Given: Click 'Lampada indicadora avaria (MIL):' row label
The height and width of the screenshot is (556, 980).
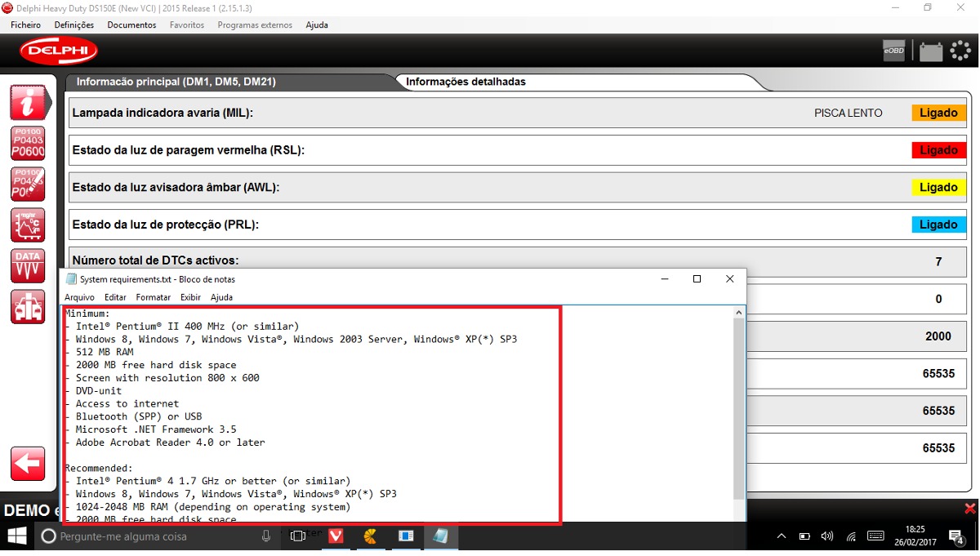Looking at the screenshot, I should click(163, 113).
